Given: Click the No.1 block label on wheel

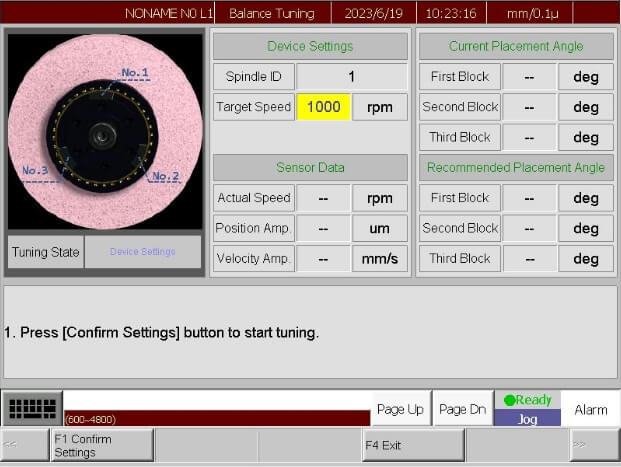Looking at the screenshot, I should click(x=135, y=73).
